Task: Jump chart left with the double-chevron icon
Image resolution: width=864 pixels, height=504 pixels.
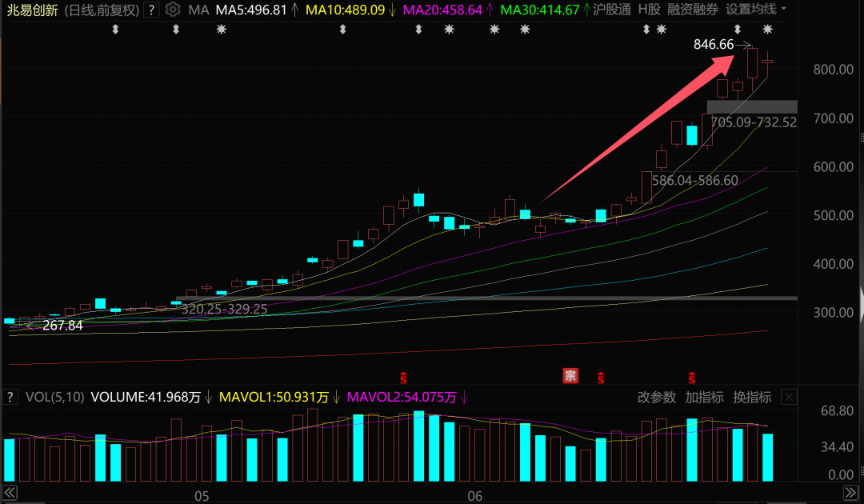Action: [10, 493]
